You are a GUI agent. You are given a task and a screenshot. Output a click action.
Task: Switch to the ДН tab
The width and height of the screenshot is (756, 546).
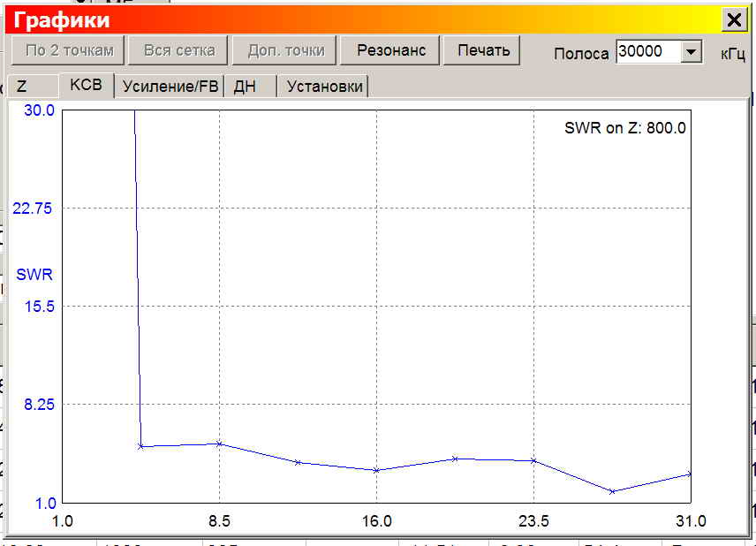[x=250, y=87]
